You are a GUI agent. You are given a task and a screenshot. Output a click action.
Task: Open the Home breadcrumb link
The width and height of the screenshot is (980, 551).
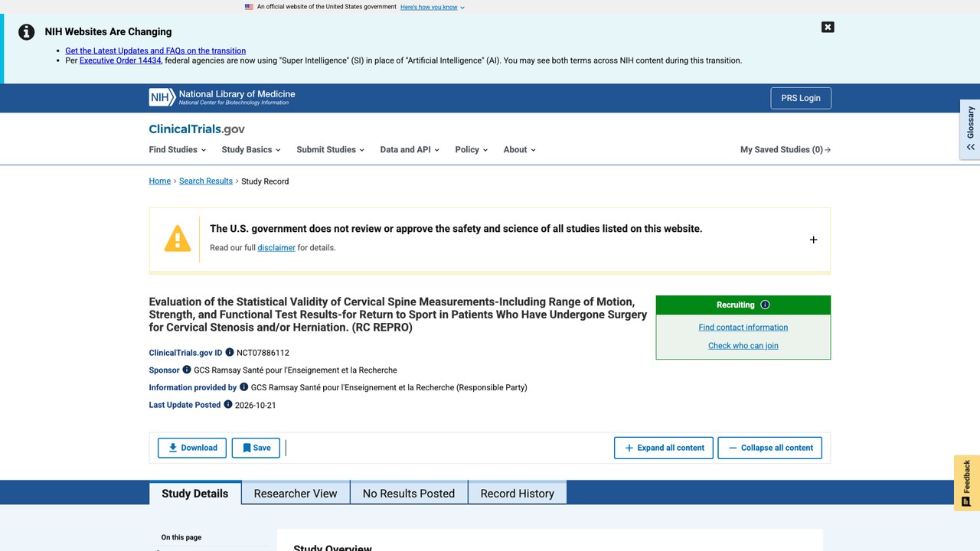click(160, 181)
